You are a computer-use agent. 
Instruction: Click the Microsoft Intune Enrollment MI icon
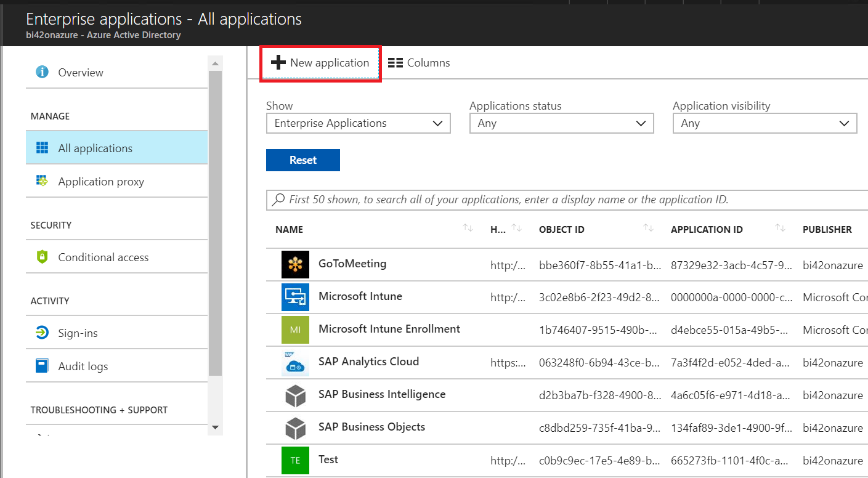[295, 330]
